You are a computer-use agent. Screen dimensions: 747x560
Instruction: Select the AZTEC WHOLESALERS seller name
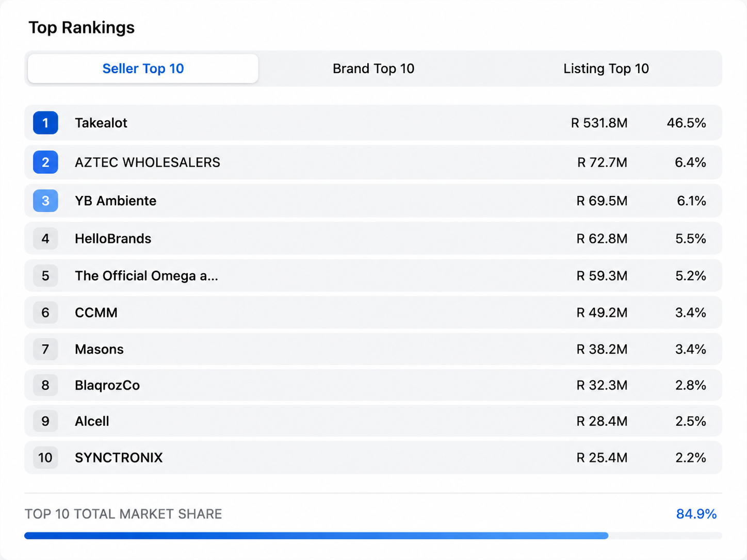[x=148, y=162]
